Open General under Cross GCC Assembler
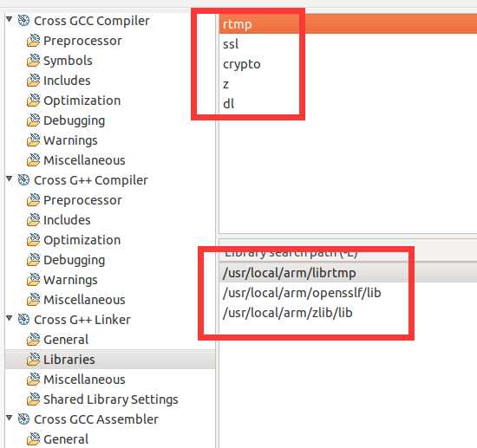Viewport: 477px width, 448px height. click(x=66, y=439)
